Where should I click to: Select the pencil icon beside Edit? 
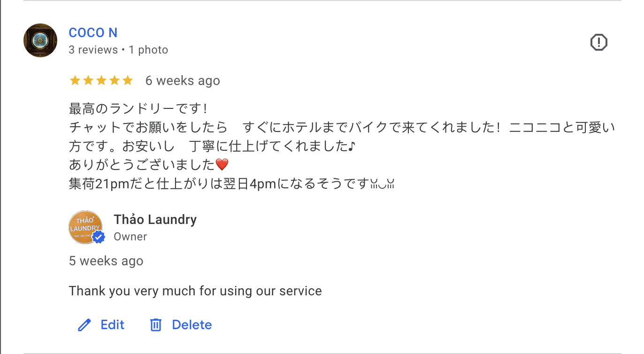click(x=84, y=324)
